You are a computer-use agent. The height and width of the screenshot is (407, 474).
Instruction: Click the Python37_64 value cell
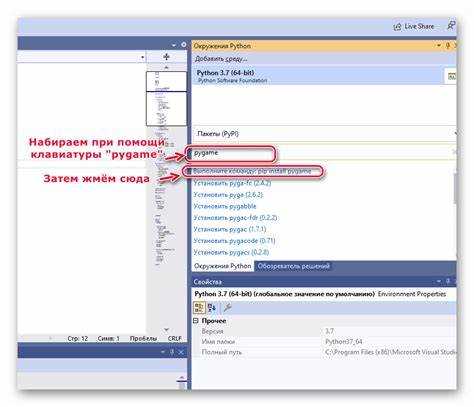[x=389, y=342]
